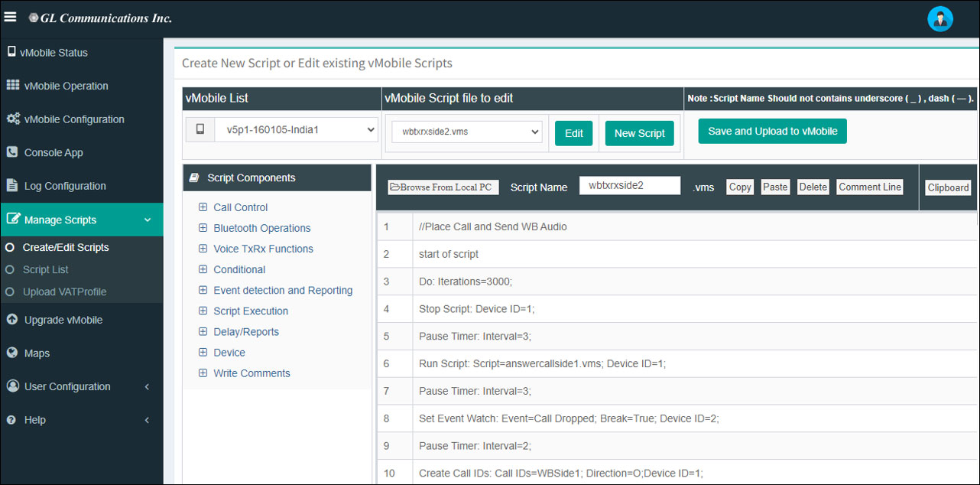Screen dimensions: 980x485
Task: Toggle the hamburger sidebar menu
Action: coord(11,17)
